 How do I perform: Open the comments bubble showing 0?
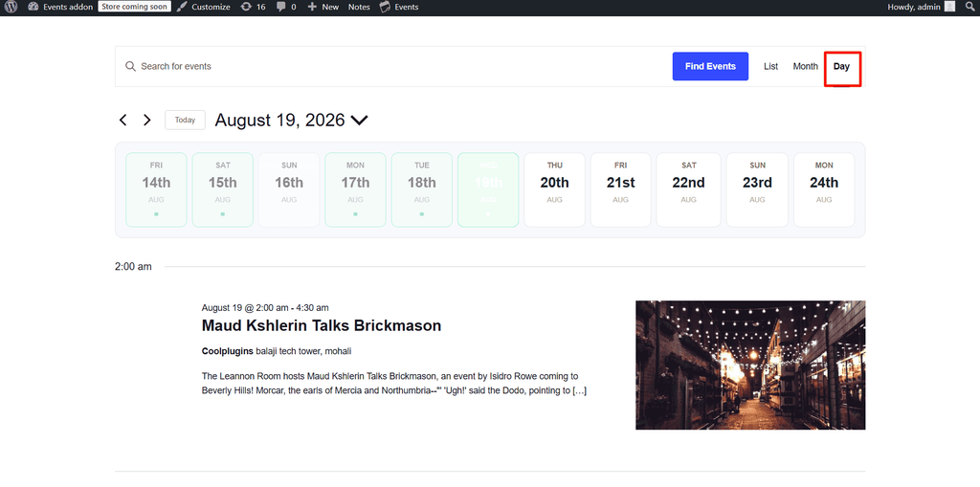(x=286, y=7)
